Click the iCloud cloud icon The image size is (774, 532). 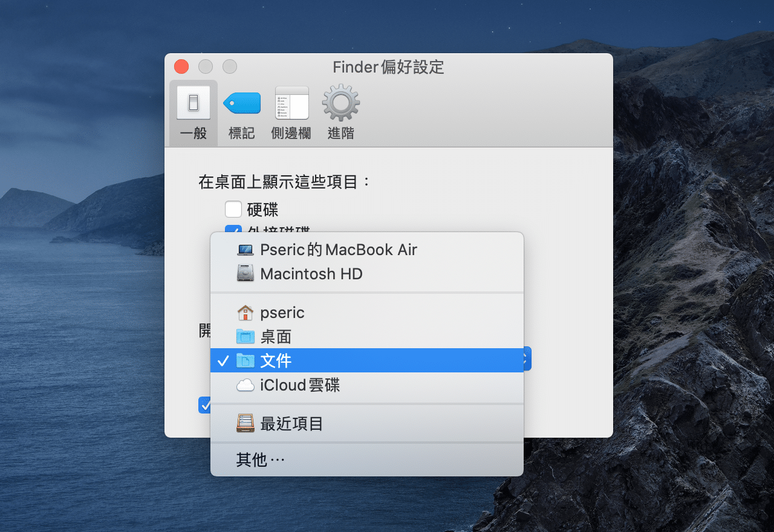pyautogui.click(x=246, y=385)
